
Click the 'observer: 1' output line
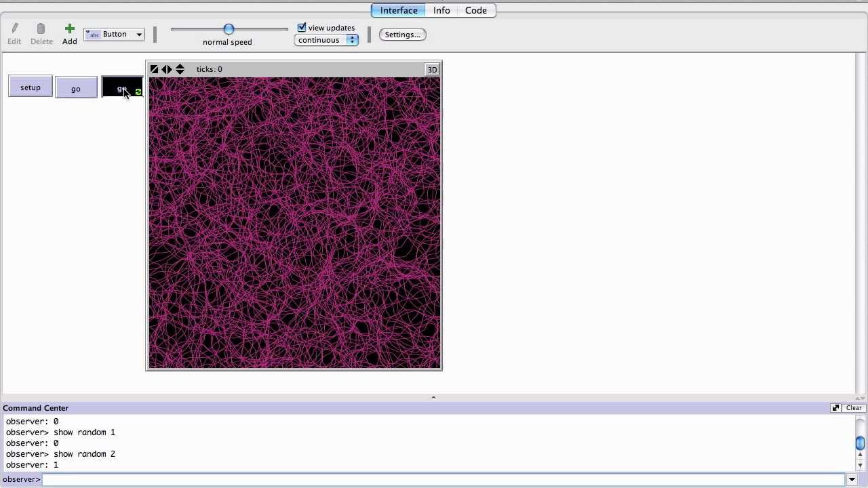pyautogui.click(x=32, y=465)
